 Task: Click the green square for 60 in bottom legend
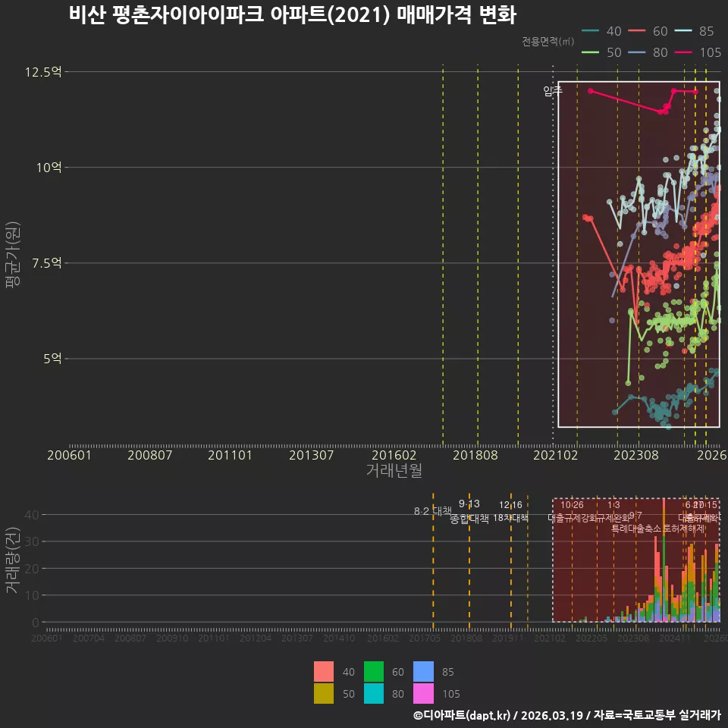[x=374, y=671]
